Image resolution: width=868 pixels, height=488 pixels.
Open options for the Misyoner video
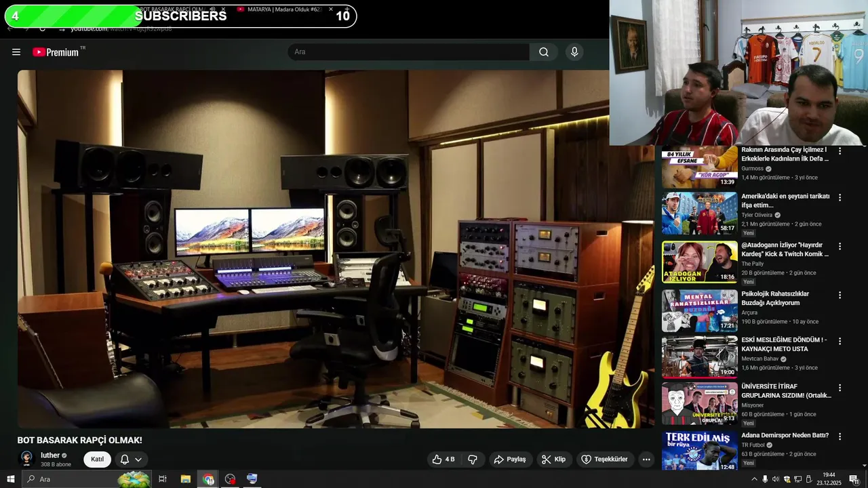pos(840,388)
